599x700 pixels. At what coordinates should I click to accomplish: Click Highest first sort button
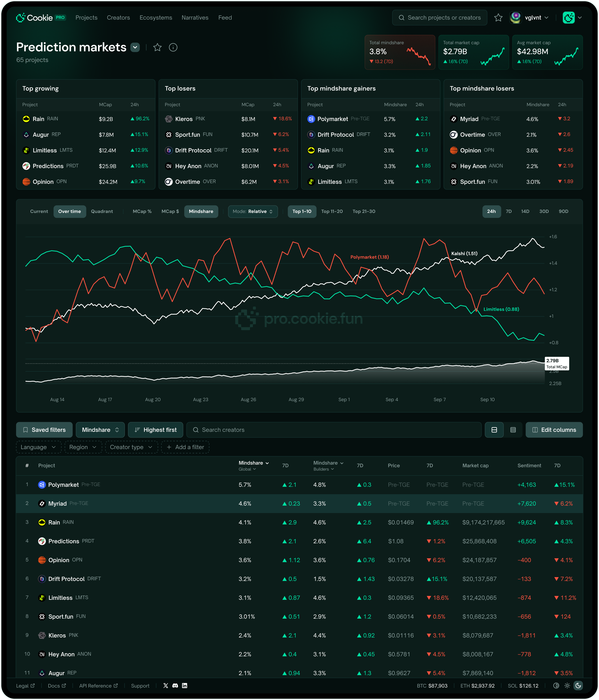pos(156,430)
